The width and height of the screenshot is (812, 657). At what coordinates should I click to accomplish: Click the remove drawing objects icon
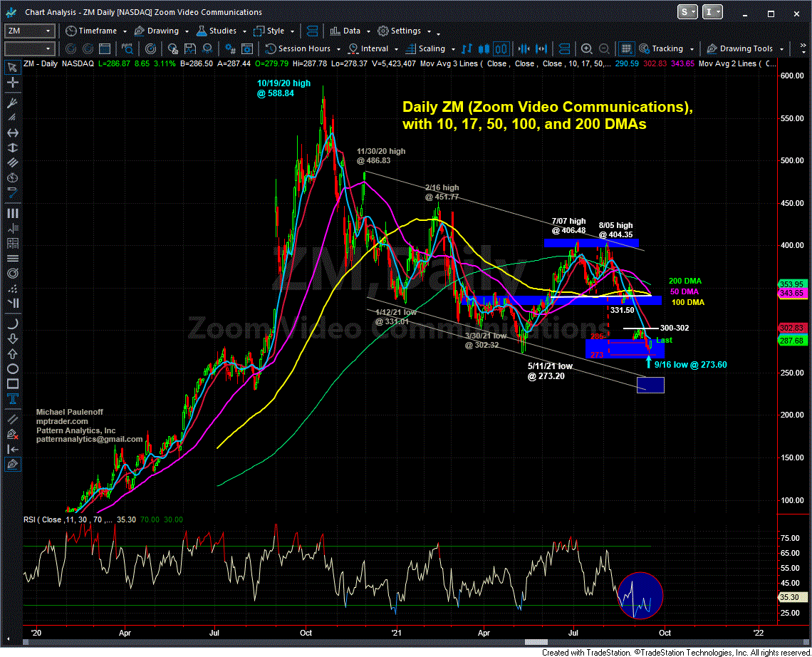[12, 434]
